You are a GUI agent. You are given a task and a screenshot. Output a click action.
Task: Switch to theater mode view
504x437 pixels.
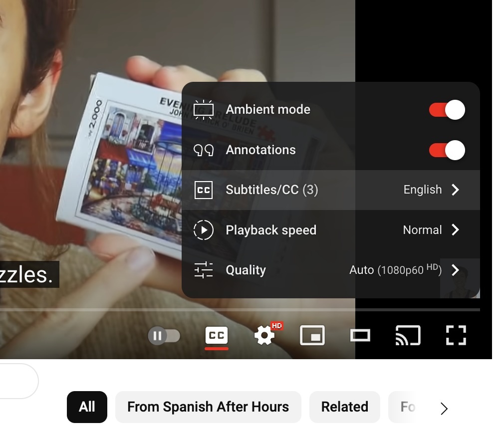click(360, 335)
